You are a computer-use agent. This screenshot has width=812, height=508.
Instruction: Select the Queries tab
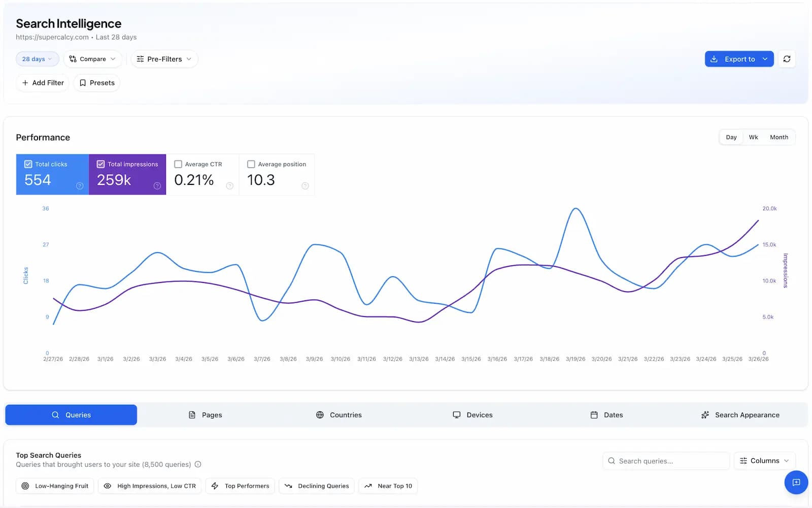(x=71, y=415)
